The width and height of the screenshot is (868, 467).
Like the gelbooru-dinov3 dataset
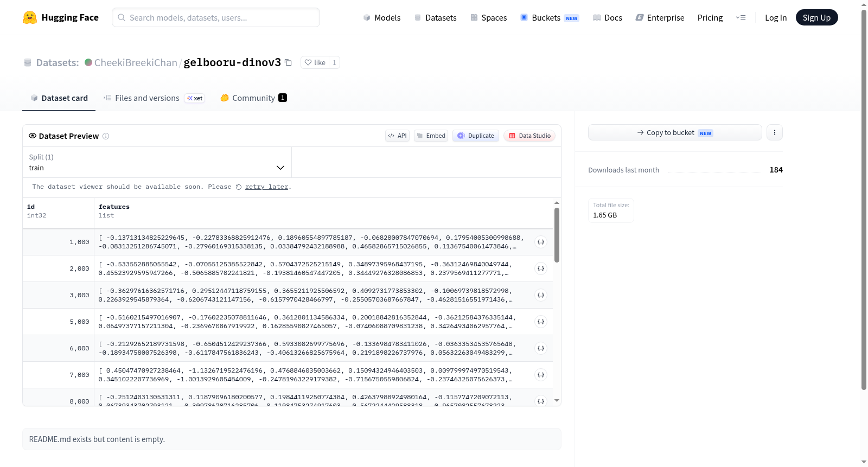click(x=315, y=62)
